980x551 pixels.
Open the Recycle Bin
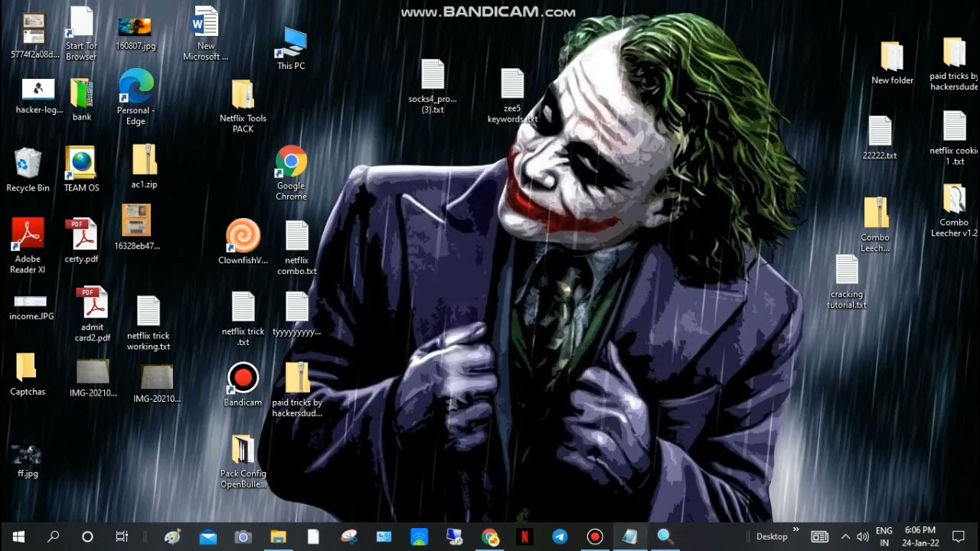click(28, 169)
